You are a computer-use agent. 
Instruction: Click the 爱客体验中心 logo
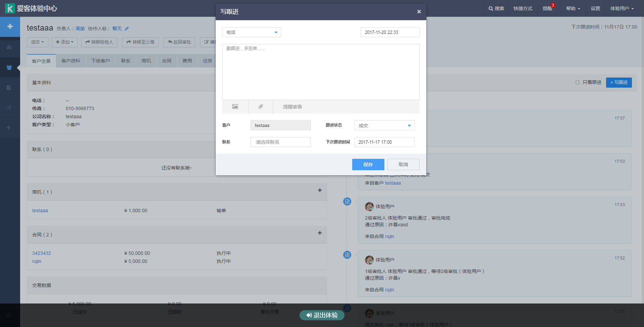coord(31,8)
